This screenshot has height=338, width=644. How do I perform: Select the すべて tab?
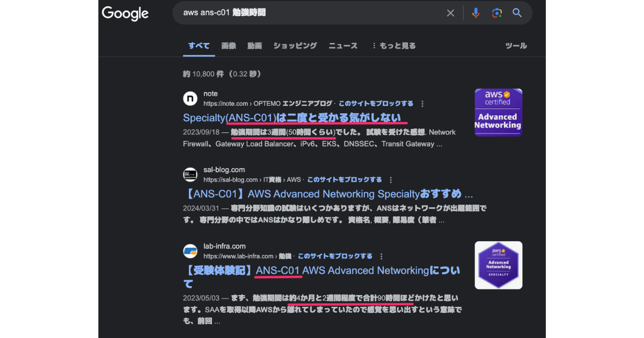tap(199, 46)
